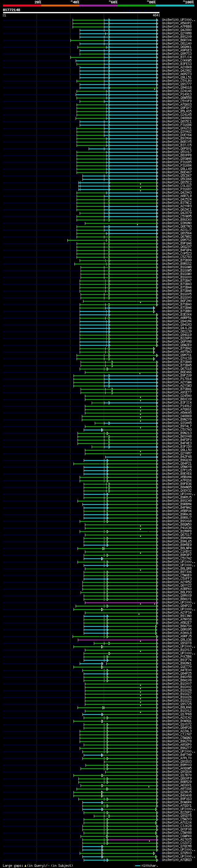Viewport: 197px width, 868px height.
Task: Select hit label UniRef100_O81140
Action: 177,43
